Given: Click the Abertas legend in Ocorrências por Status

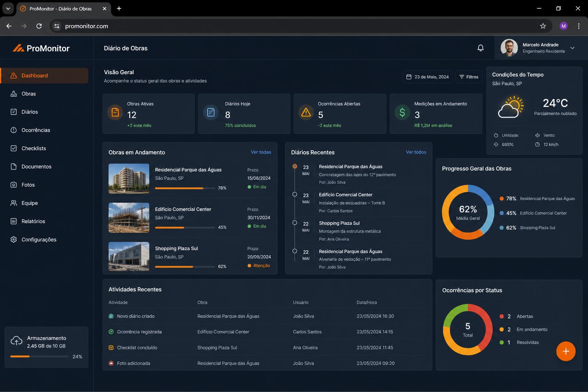Looking at the screenshot, I should pos(516,317).
